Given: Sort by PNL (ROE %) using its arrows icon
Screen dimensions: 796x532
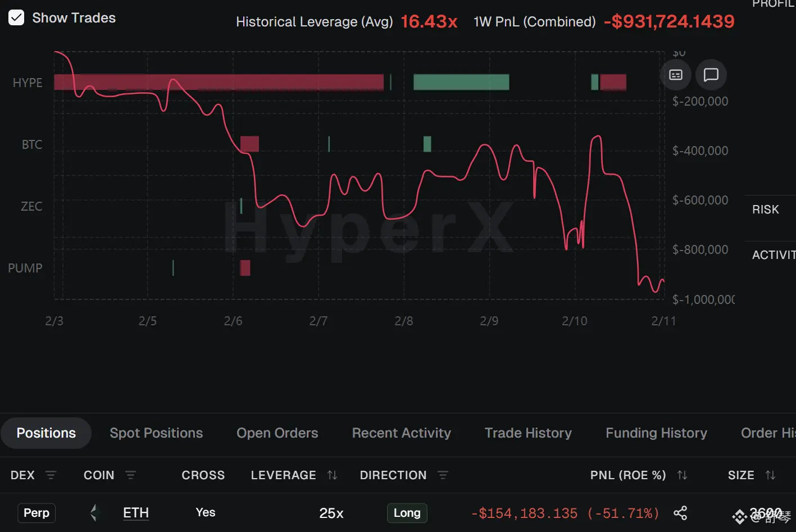Looking at the screenshot, I should tap(683, 475).
